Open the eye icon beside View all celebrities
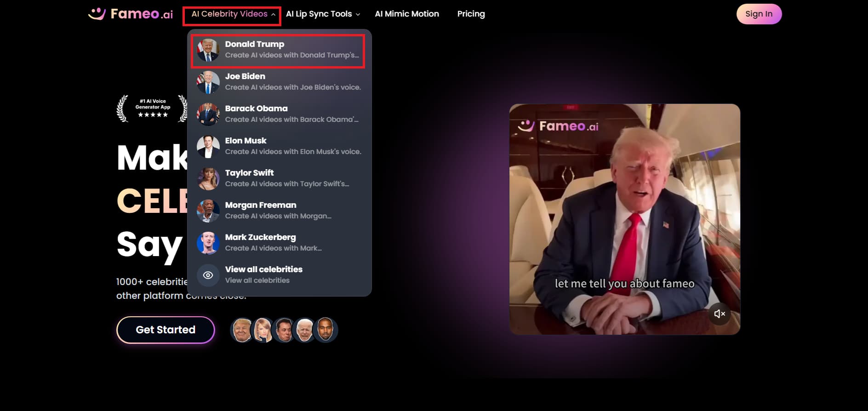The width and height of the screenshot is (868, 411). point(208,275)
